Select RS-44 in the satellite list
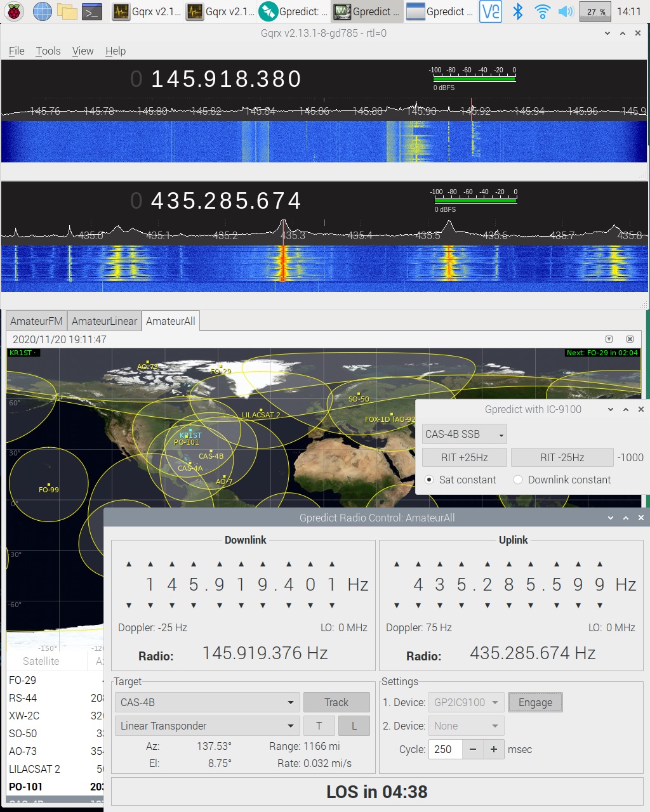 [55, 698]
